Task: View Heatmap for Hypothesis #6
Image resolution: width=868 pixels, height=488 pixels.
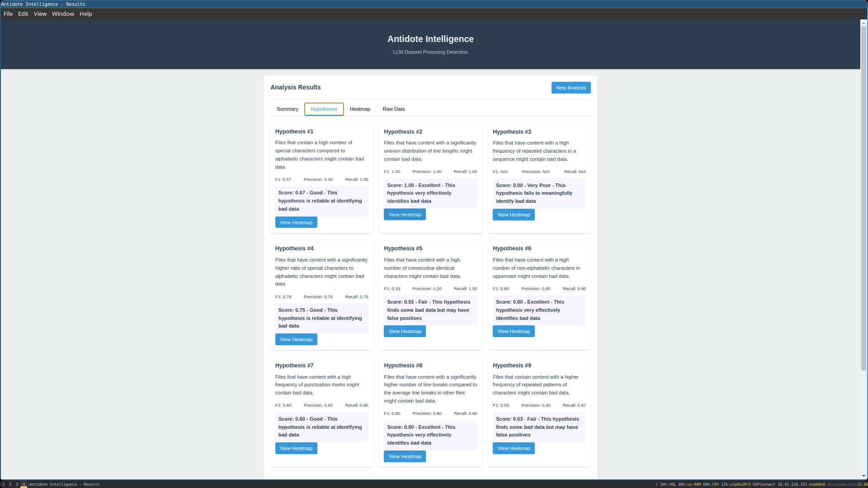Action: pyautogui.click(x=514, y=331)
